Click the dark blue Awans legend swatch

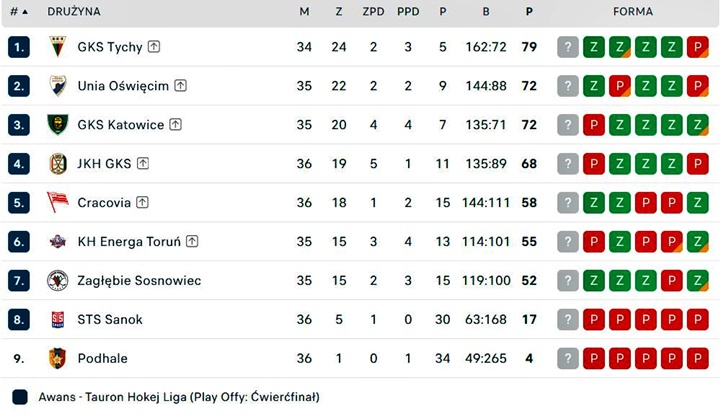pos(20,397)
